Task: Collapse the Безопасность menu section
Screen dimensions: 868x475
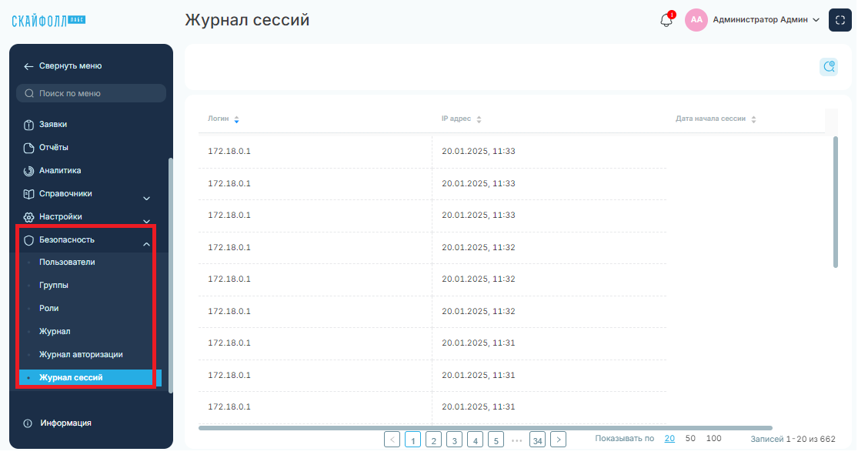Action: click(x=147, y=243)
